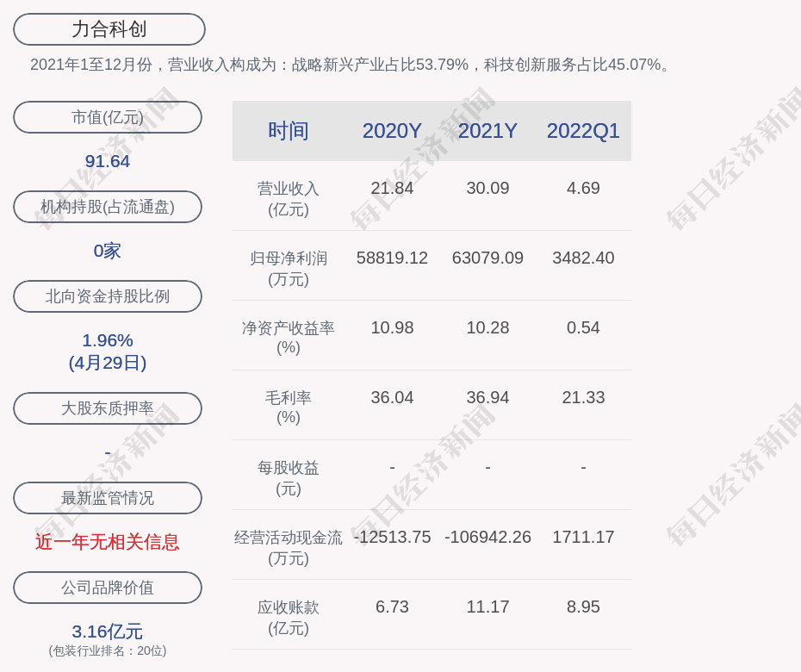Click the 大股东质押率 label pill
Image resolution: width=801 pixels, height=672 pixels.
click(x=108, y=408)
